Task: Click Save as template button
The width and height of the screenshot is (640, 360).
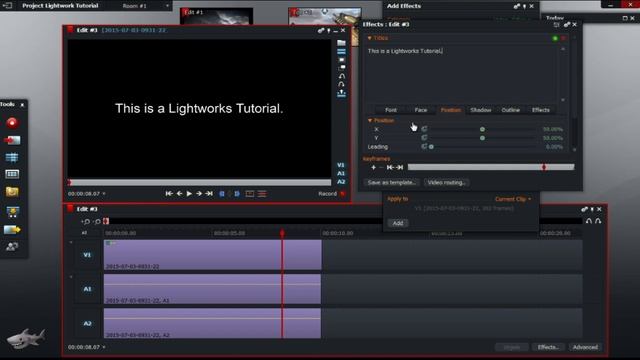Action: point(391,182)
